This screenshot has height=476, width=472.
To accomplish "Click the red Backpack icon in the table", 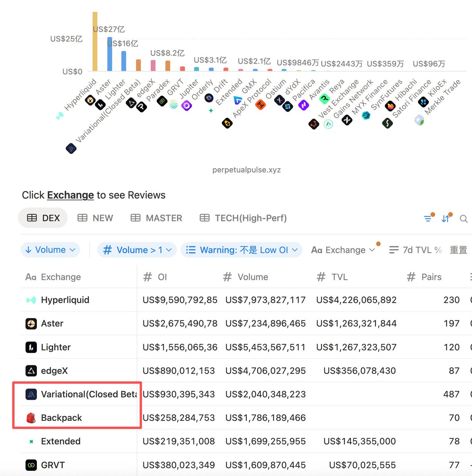I will (31, 418).
